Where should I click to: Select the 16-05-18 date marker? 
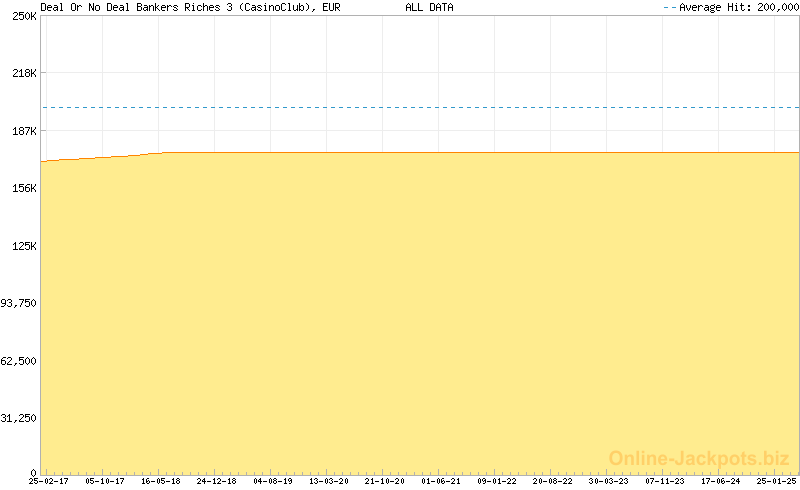coord(160,481)
